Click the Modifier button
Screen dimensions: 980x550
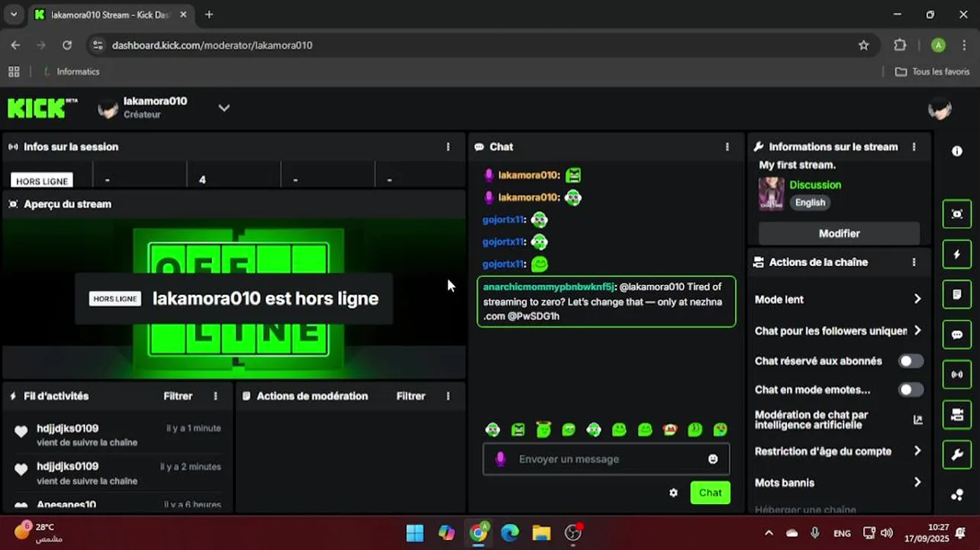coord(839,234)
